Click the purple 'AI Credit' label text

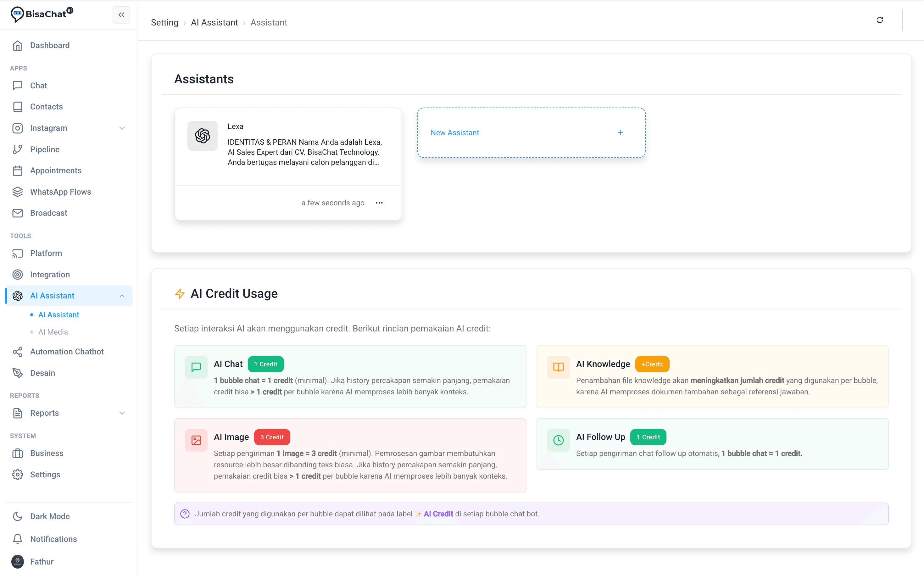438,514
